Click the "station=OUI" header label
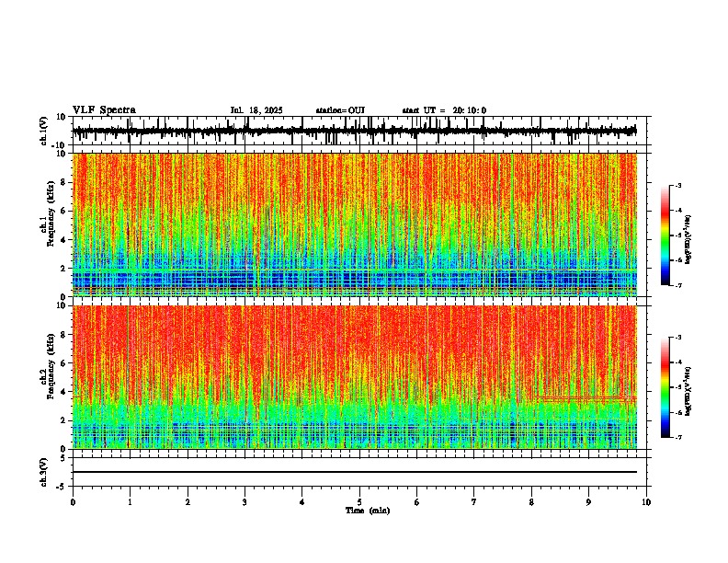The image size is (728, 563). 340,110
